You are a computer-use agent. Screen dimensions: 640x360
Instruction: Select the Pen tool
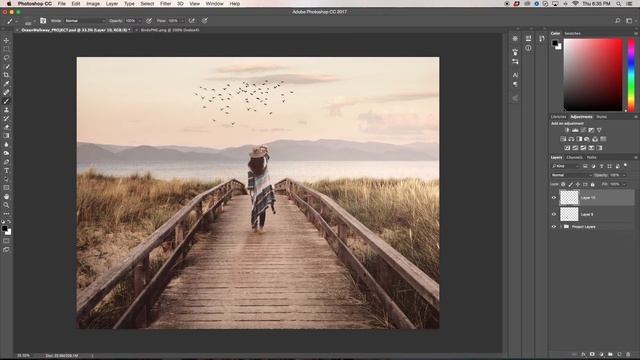(x=6, y=162)
